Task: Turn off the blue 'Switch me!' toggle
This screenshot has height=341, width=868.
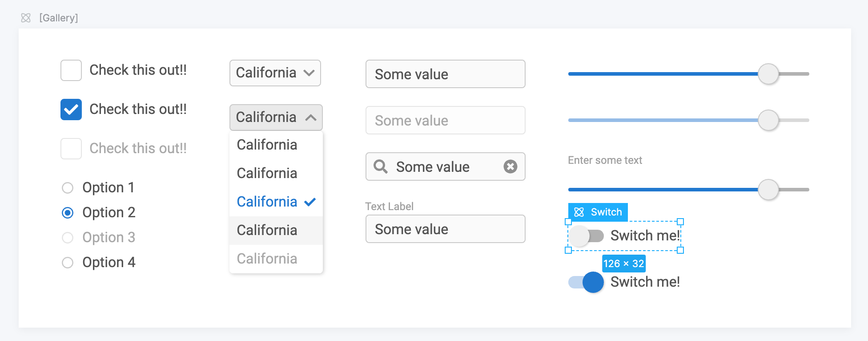Action: point(586,282)
